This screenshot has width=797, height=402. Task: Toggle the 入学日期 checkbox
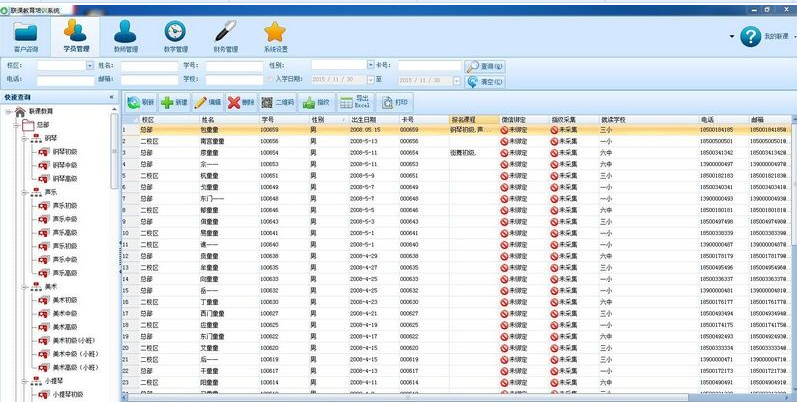270,80
